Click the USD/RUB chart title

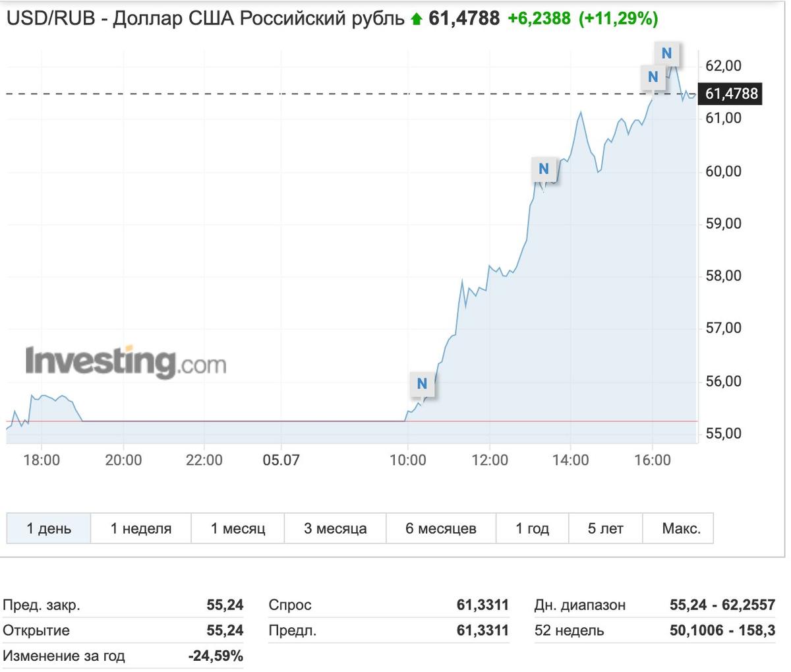(205, 18)
